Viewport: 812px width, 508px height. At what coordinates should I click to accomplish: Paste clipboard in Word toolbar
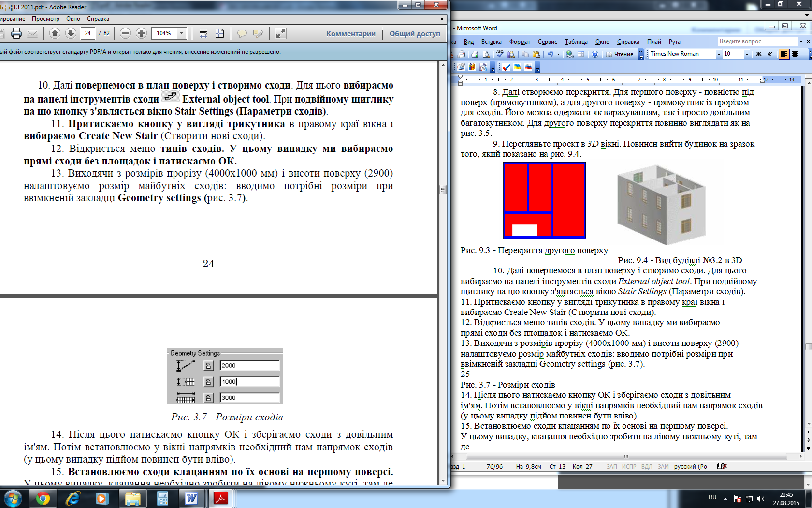(x=536, y=54)
